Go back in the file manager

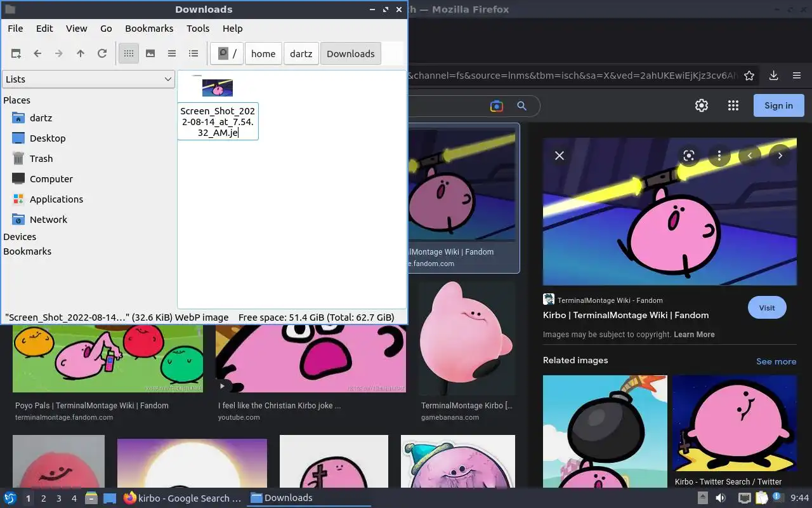(x=37, y=53)
